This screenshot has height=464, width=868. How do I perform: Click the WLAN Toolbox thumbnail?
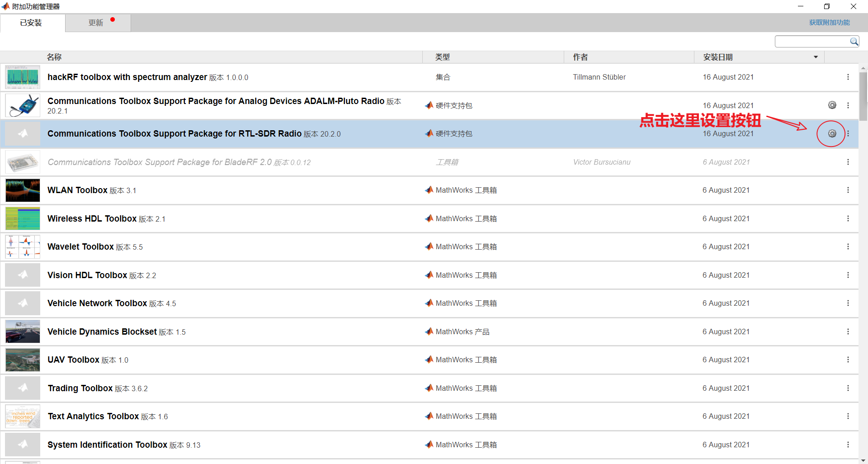tap(23, 190)
